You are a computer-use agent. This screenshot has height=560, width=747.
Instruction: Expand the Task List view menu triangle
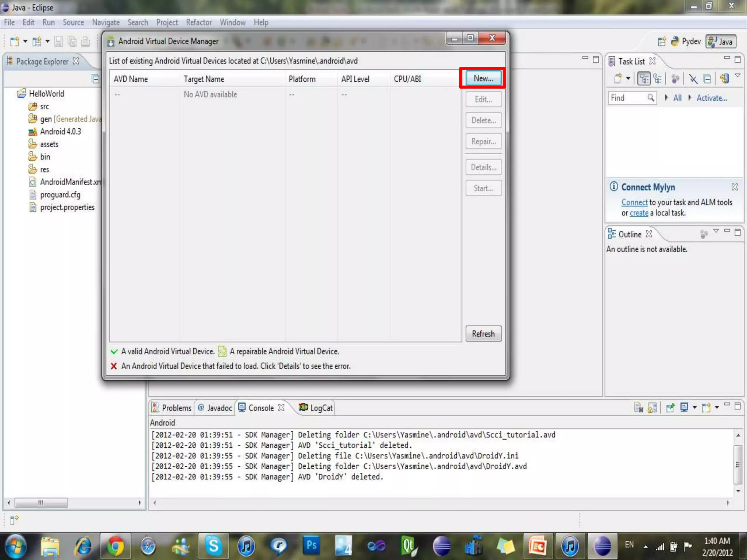[738, 75]
